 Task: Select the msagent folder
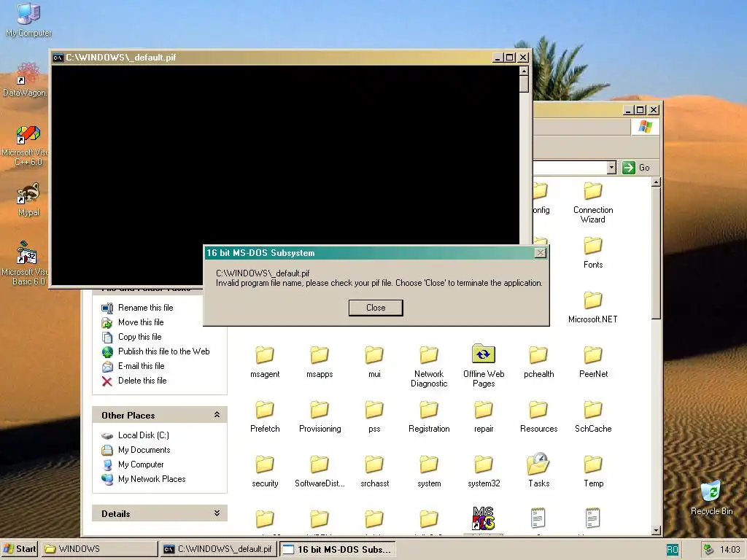(x=265, y=362)
